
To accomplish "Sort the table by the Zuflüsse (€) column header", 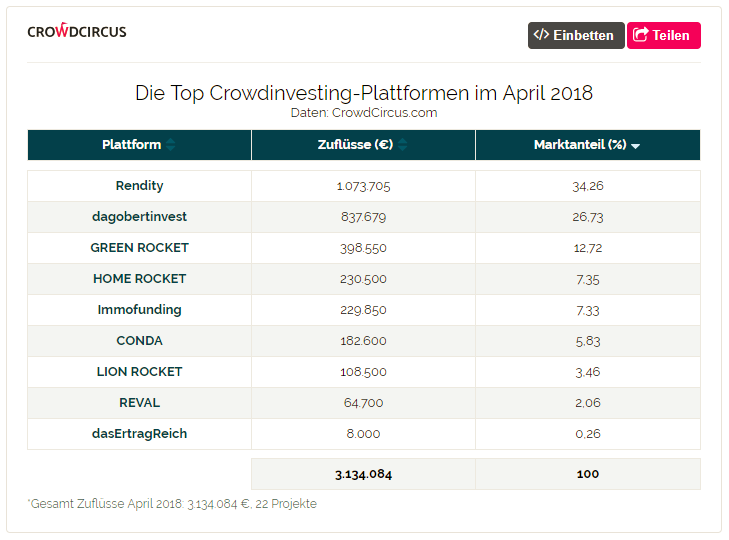I will pos(355,145).
